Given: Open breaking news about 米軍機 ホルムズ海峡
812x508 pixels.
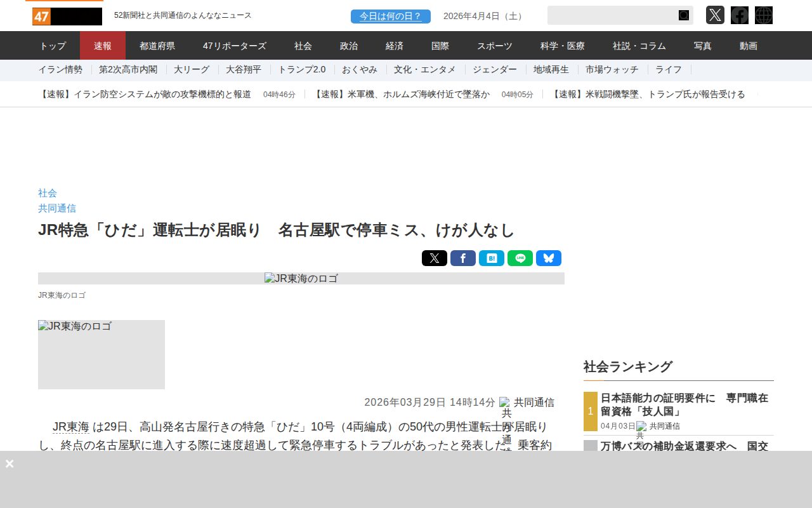Looking at the screenshot, I should pyautogui.click(x=402, y=95).
